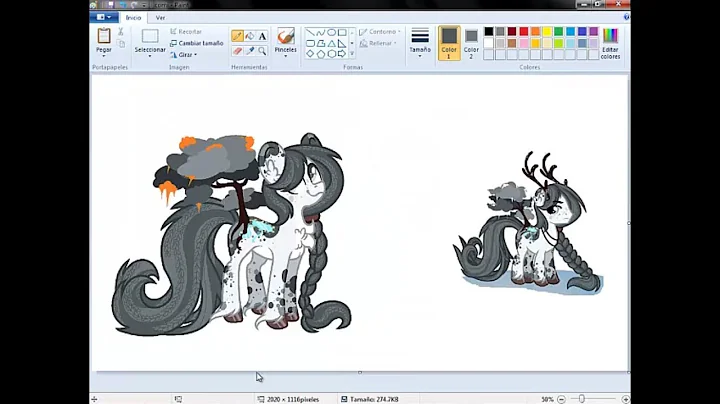
Task: Pick the purple color swatch
Action: click(594, 31)
